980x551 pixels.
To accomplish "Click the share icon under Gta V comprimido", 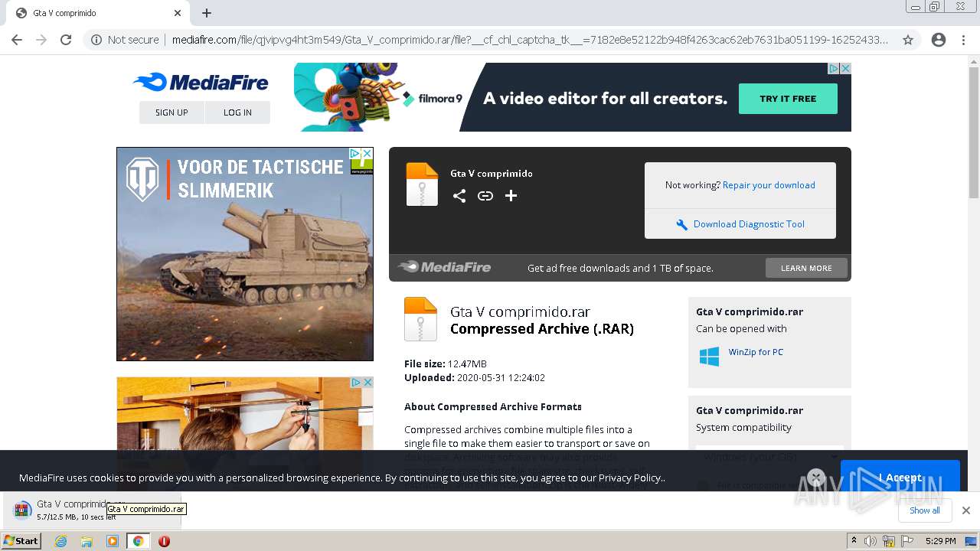I will 459,196.
